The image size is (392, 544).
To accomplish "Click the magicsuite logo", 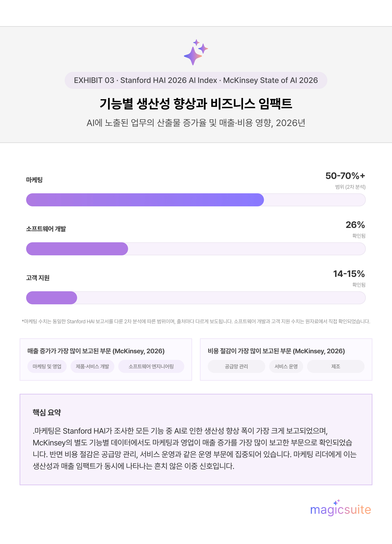I will click(x=340, y=508).
